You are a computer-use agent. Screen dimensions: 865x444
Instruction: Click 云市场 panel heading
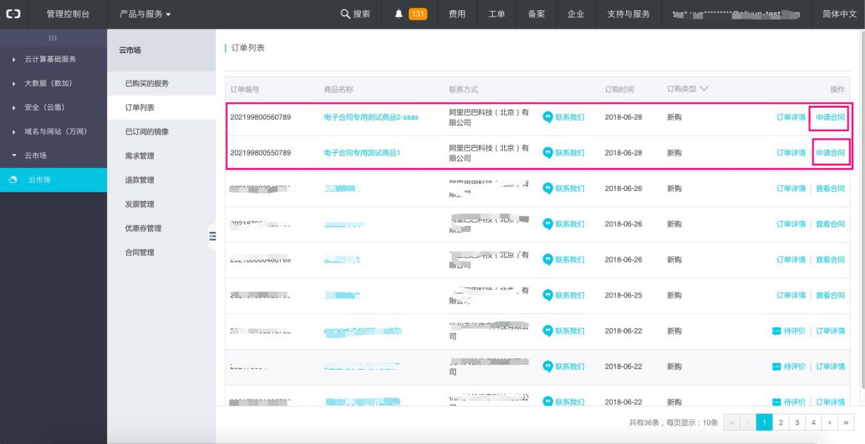pyautogui.click(x=130, y=50)
